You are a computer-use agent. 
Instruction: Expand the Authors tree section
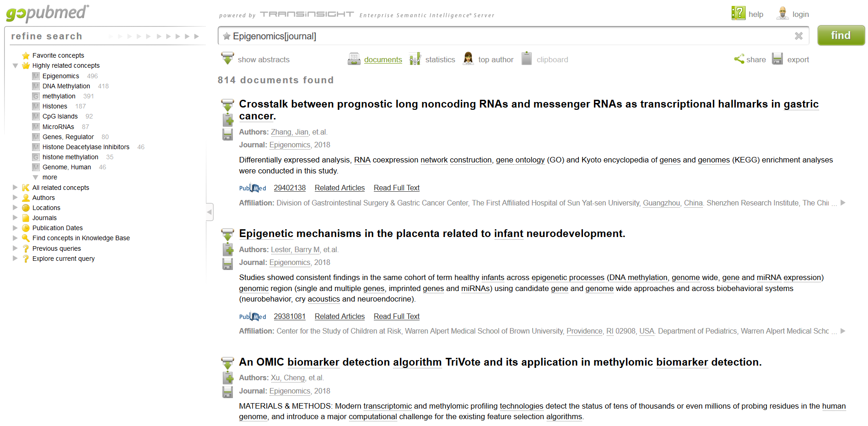[x=15, y=198]
